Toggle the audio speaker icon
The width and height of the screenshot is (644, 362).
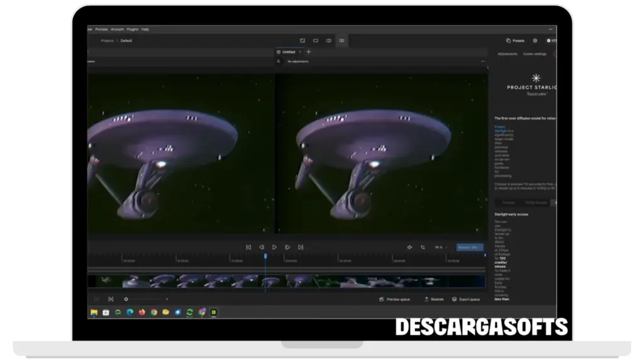pos(409,247)
